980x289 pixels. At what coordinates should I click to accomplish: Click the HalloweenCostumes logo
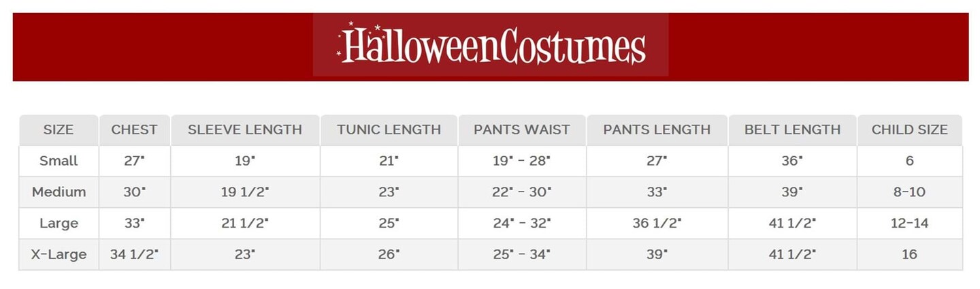point(491,45)
